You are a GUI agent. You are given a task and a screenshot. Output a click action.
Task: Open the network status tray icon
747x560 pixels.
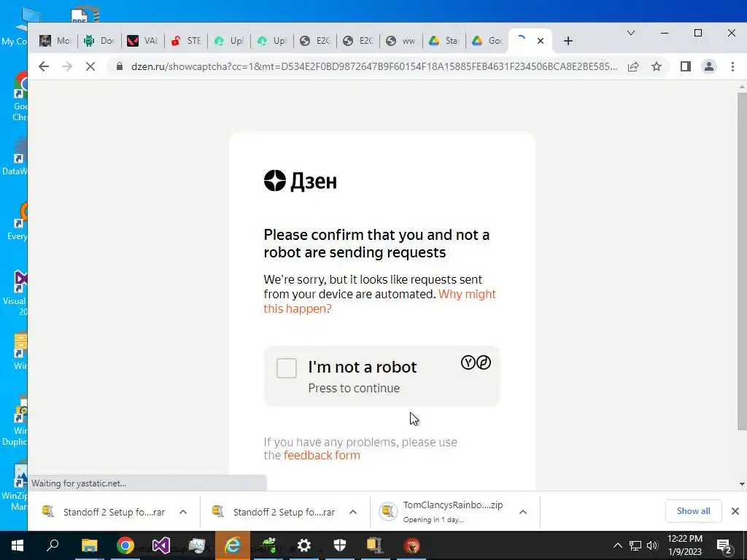tap(635, 545)
